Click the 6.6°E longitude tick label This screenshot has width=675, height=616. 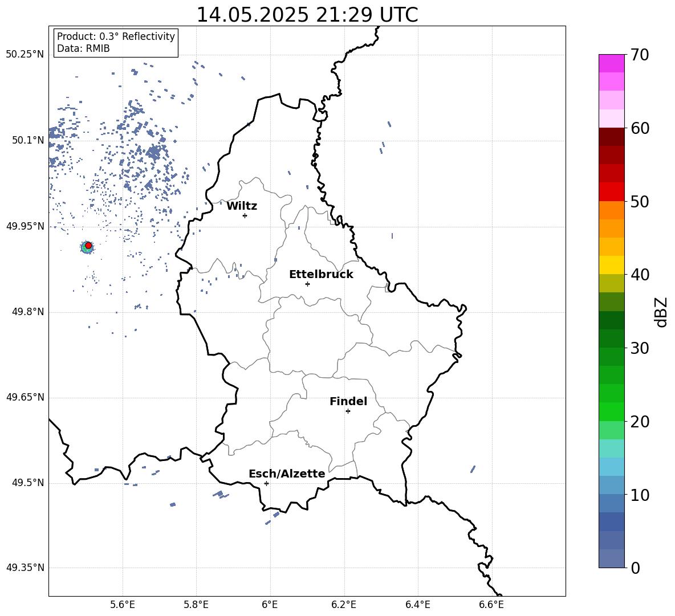(x=491, y=605)
